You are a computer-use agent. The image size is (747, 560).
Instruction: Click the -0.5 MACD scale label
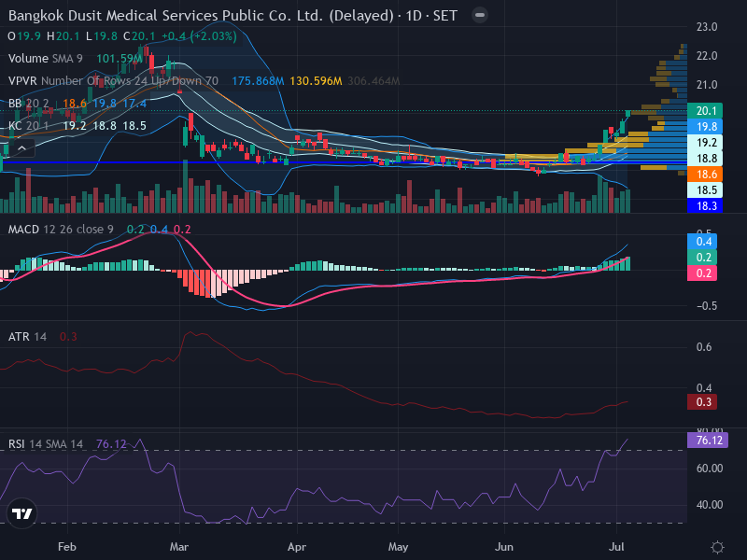(707, 306)
